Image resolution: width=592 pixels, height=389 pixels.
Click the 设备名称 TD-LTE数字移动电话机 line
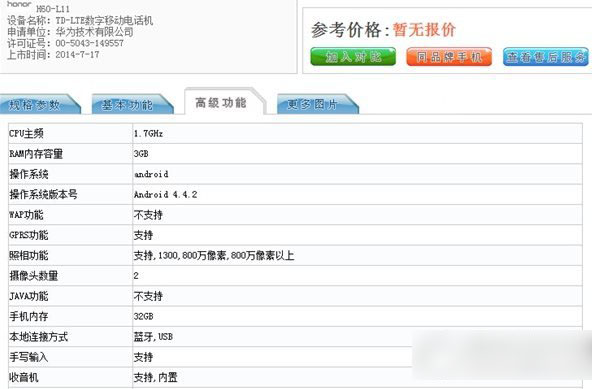(80, 20)
